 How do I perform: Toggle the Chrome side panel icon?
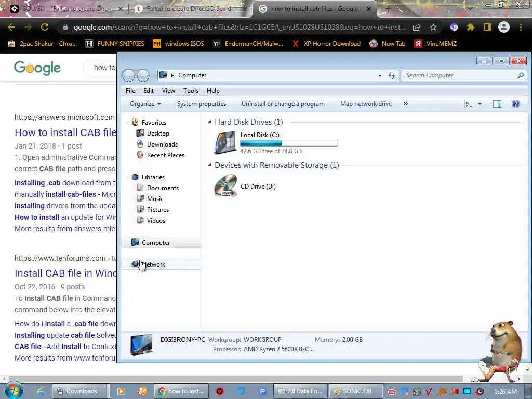pyautogui.click(x=487, y=27)
